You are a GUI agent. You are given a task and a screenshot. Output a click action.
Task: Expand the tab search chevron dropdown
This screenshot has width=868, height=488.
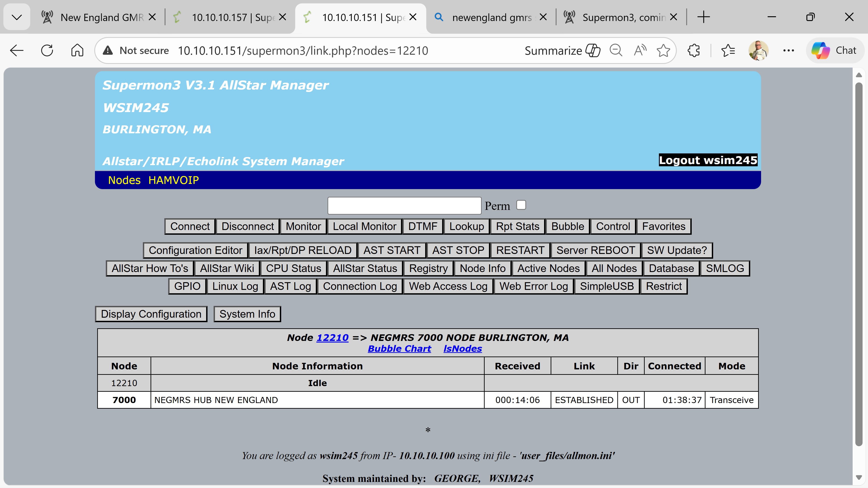coord(17,17)
